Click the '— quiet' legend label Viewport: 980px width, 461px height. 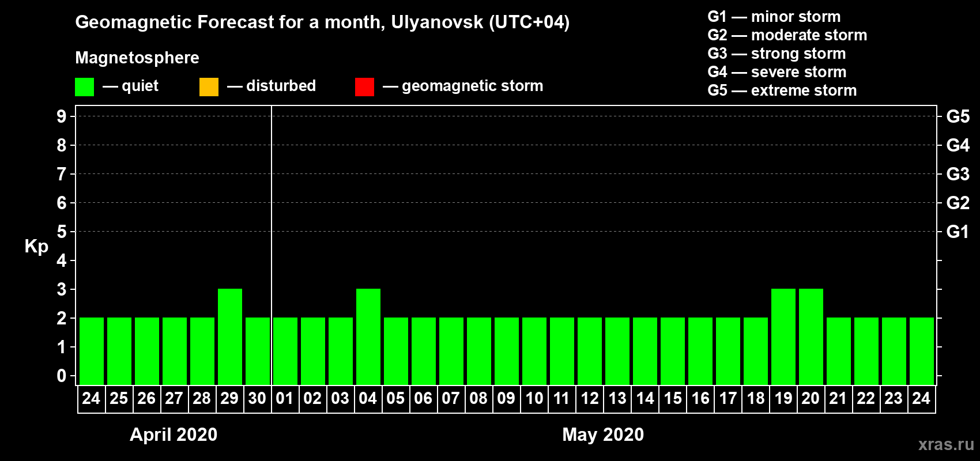(130, 86)
